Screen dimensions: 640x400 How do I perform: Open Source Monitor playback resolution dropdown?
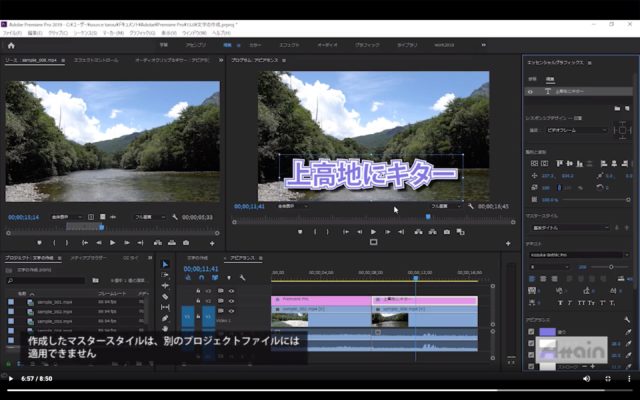(149, 217)
